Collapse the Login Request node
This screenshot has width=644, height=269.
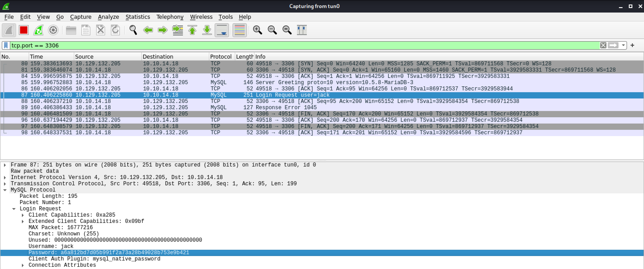pyautogui.click(x=14, y=209)
